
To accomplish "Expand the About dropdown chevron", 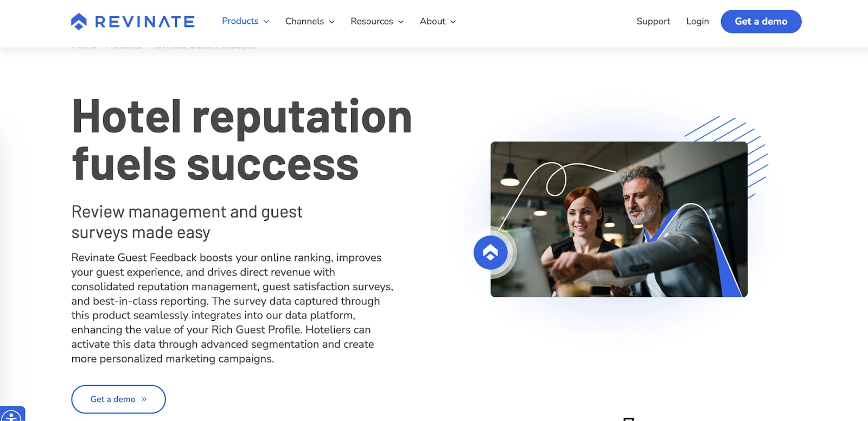I will click(453, 22).
